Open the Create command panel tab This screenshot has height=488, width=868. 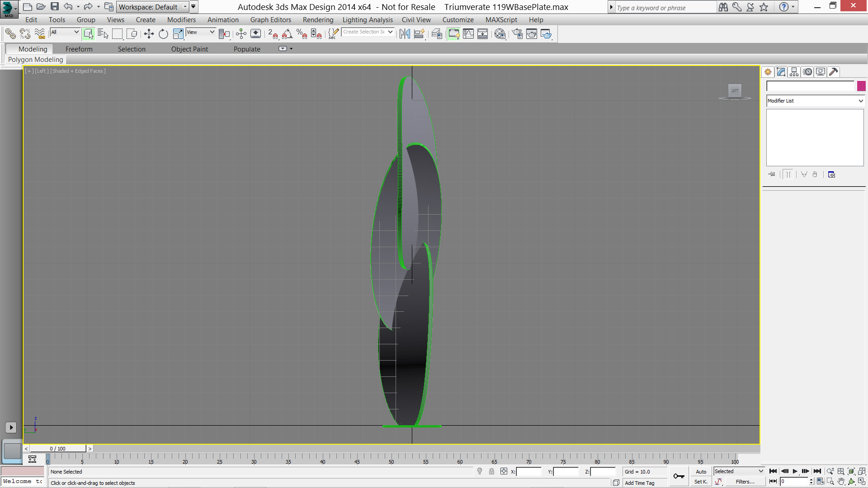pyautogui.click(x=768, y=72)
